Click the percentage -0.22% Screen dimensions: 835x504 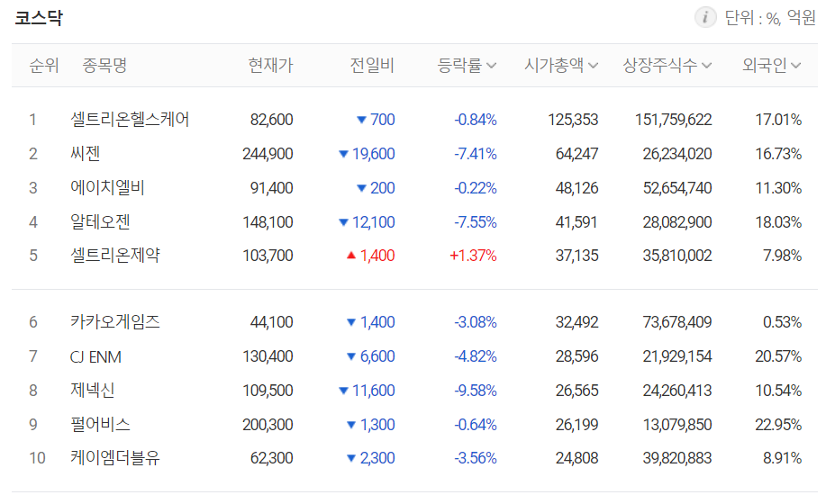[476, 188]
